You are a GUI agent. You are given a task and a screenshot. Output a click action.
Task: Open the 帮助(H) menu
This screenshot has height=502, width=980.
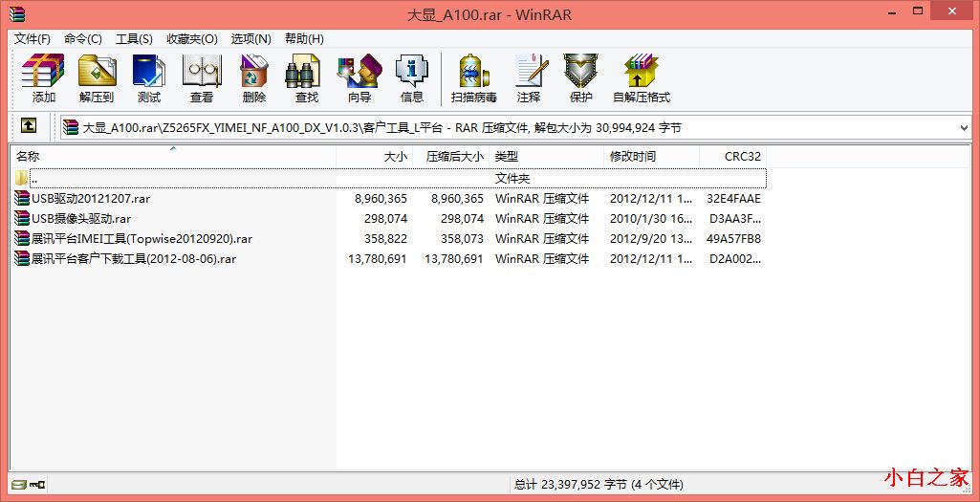tap(304, 39)
